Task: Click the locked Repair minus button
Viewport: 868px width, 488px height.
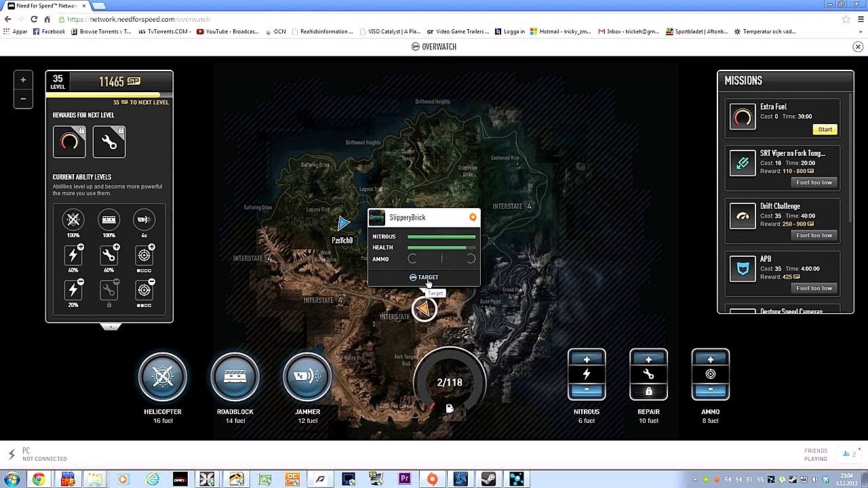Action: coord(648,390)
